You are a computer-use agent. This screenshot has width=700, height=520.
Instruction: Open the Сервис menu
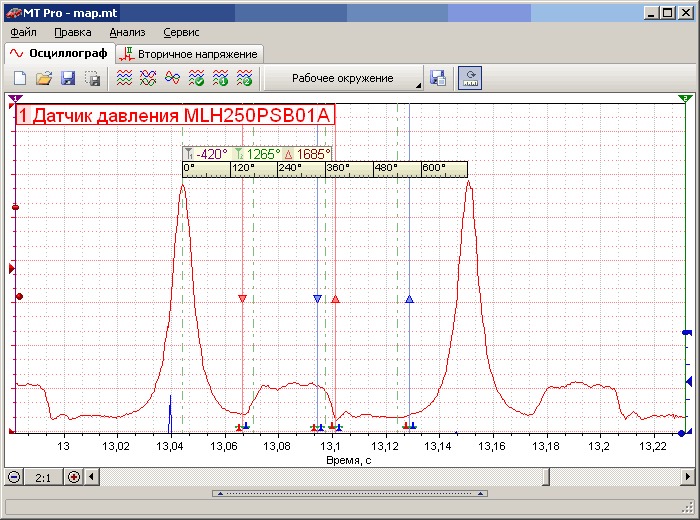pyautogui.click(x=181, y=32)
